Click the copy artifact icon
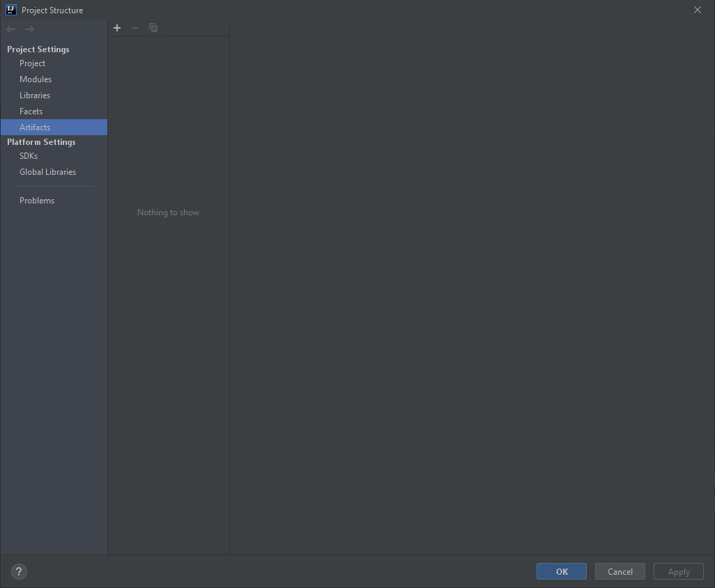 click(x=153, y=28)
